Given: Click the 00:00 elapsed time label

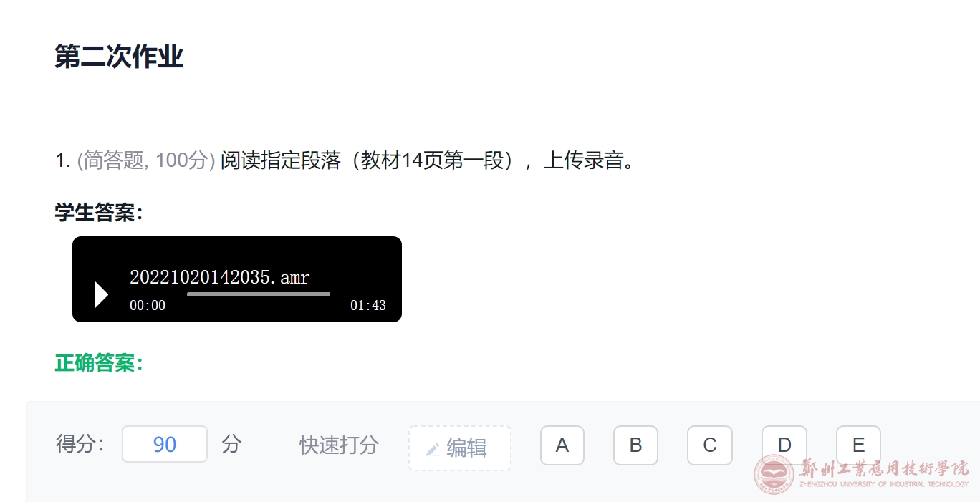Looking at the screenshot, I should point(148,306).
